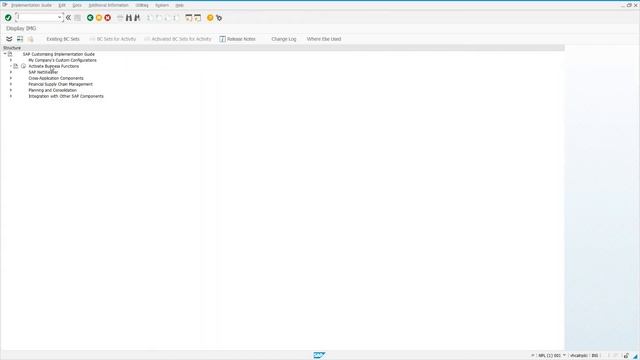
Task: Expand the Cross-Application Components node
Action: click(x=11, y=78)
